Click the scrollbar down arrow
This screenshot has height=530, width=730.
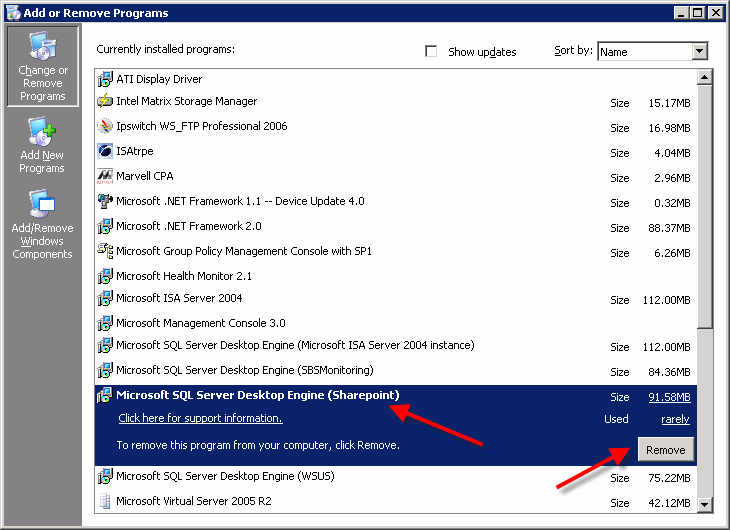705,504
